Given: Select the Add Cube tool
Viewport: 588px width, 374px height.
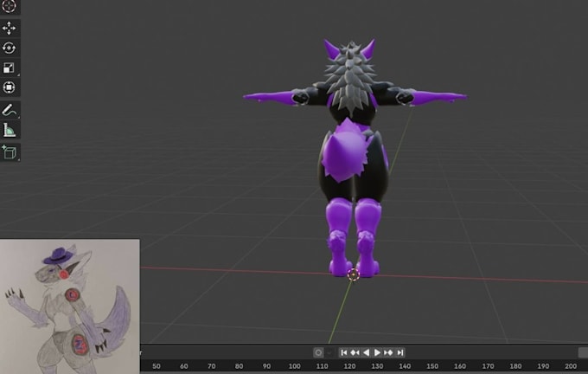Looking at the screenshot, I should pos(9,152).
